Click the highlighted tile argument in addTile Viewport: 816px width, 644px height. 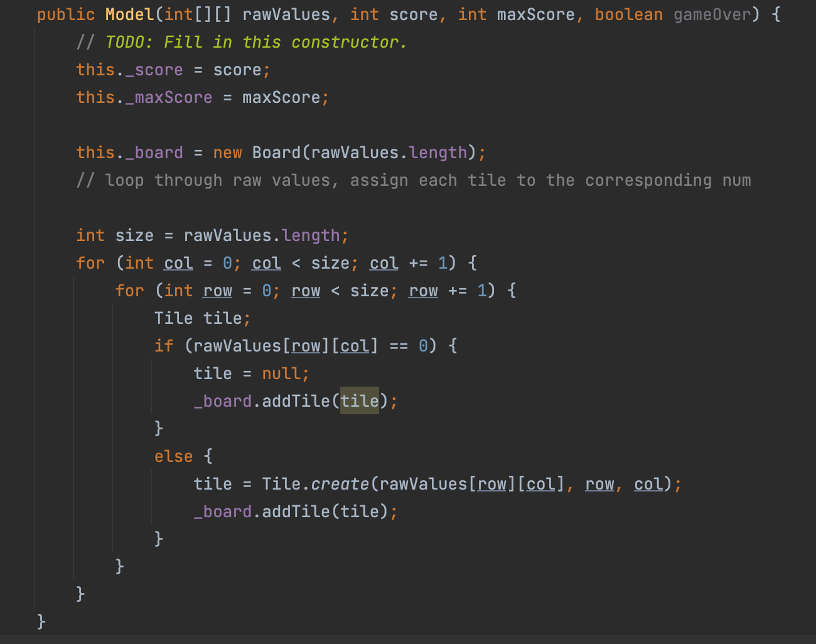359,401
